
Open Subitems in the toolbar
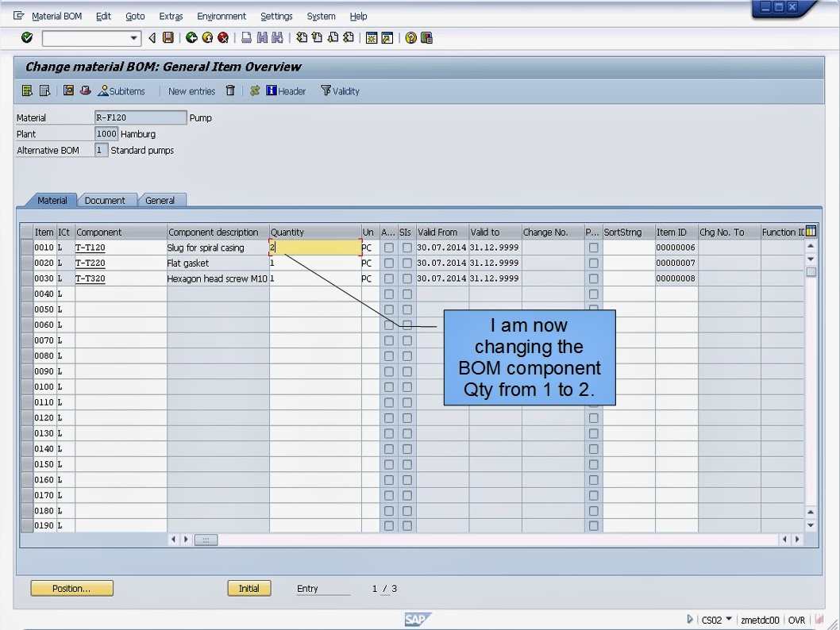121,91
